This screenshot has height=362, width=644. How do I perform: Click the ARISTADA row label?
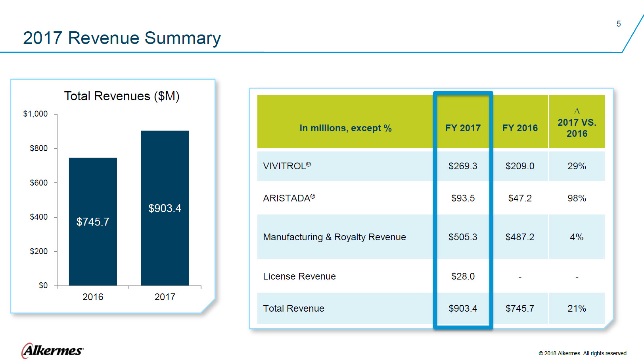(x=289, y=198)
